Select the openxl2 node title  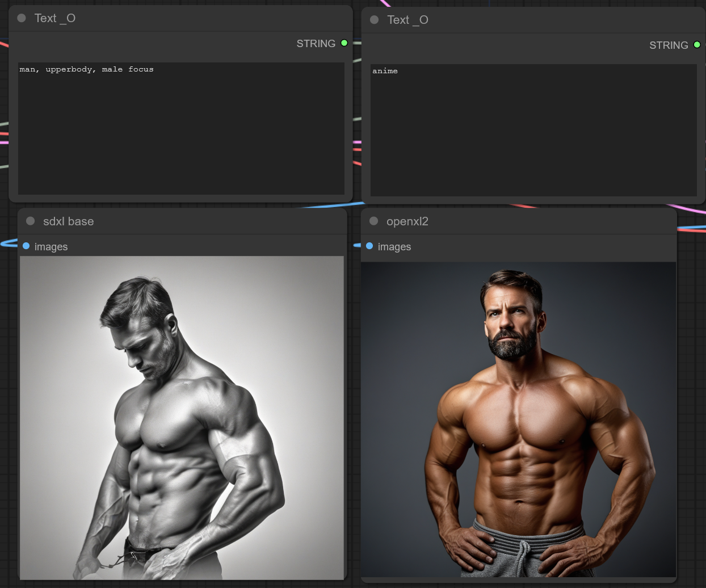(x=407, y=221)
